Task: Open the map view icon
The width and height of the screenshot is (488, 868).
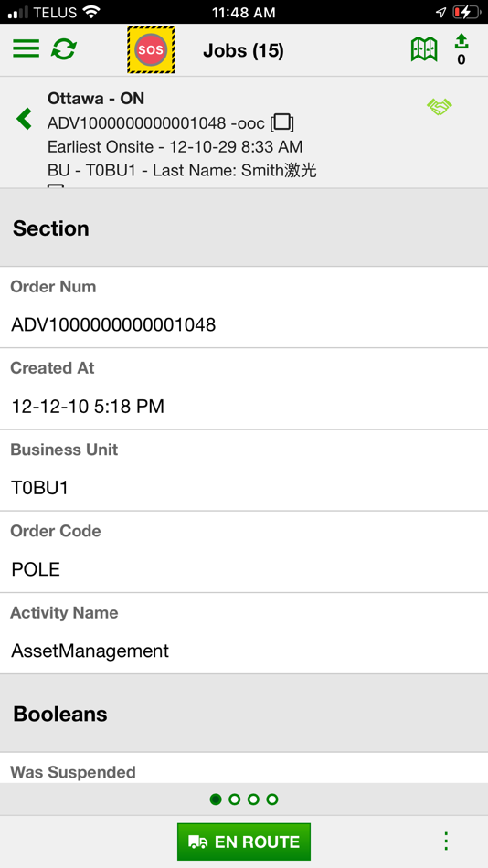Action: pyautogui.click(x=424, y=49)
